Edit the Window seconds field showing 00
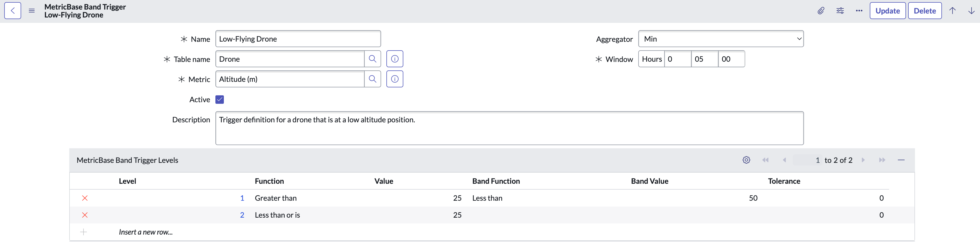The image size is (980, 251). 732,59
